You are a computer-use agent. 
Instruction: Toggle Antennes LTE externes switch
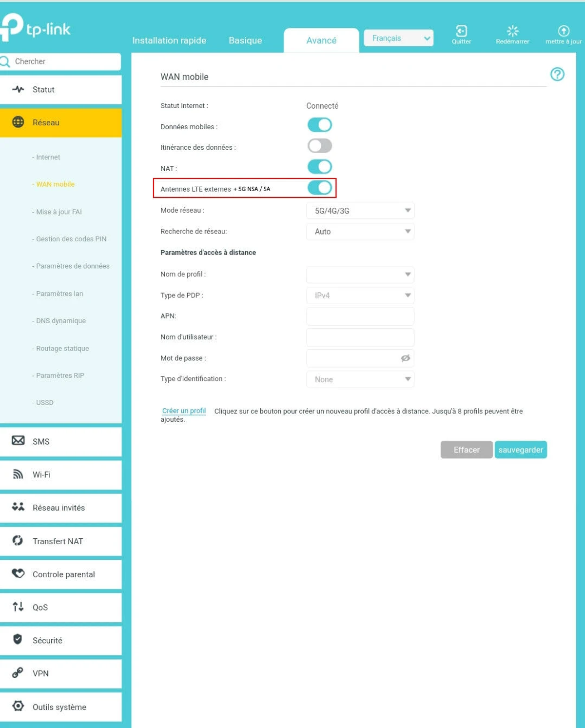click(320, 188)
